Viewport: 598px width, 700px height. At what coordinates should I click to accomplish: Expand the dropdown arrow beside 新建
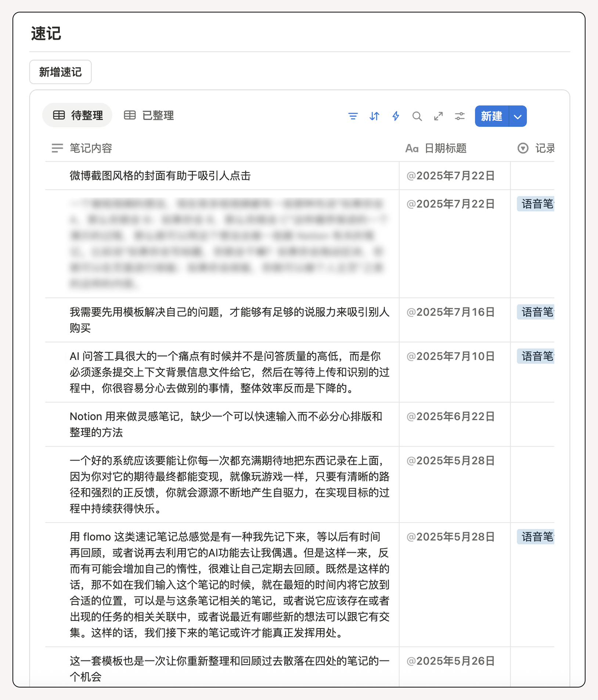pos(518,116)
